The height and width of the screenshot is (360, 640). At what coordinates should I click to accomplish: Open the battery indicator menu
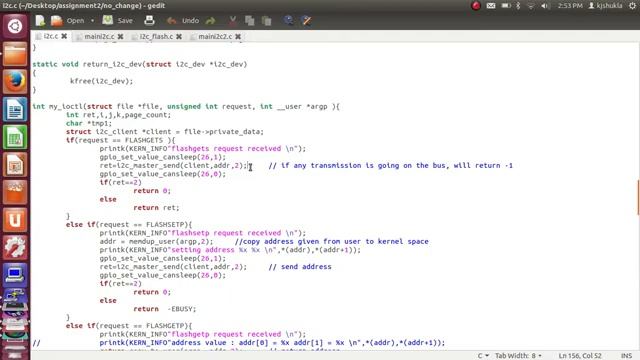tap(506, 6)
